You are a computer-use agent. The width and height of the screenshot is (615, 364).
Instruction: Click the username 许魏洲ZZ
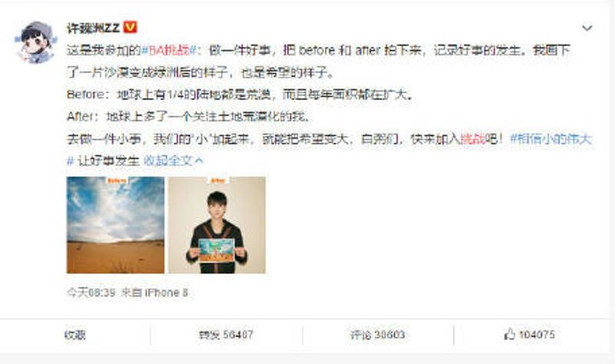93,28
